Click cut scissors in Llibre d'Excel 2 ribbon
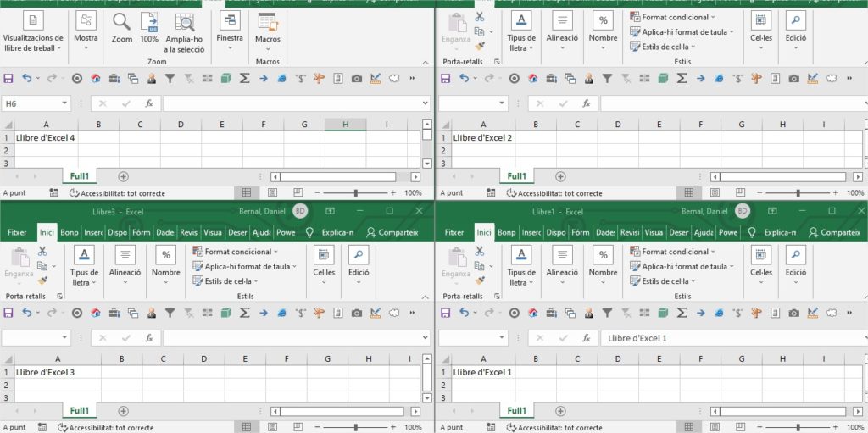868x433 pixels. pyautogui.click(x=480, y=17)
